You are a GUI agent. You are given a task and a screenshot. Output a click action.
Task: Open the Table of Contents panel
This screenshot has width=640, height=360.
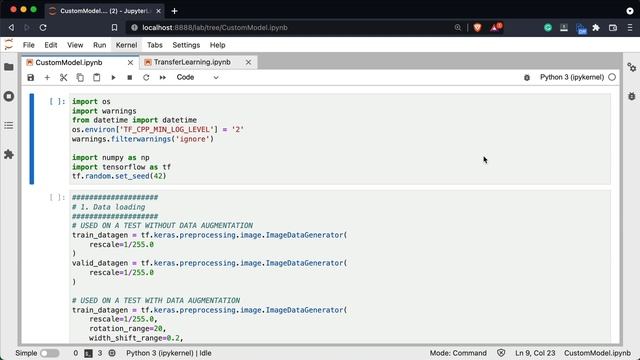click(9, 125)
